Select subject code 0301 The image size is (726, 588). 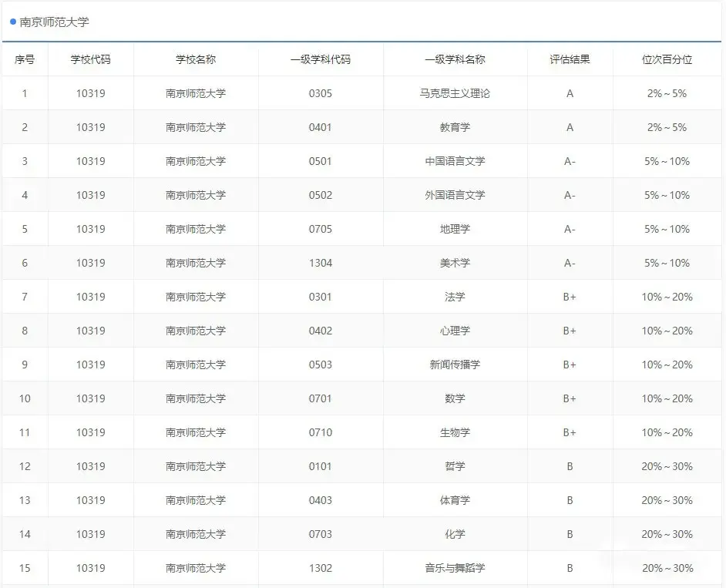(x=321, y=297)
